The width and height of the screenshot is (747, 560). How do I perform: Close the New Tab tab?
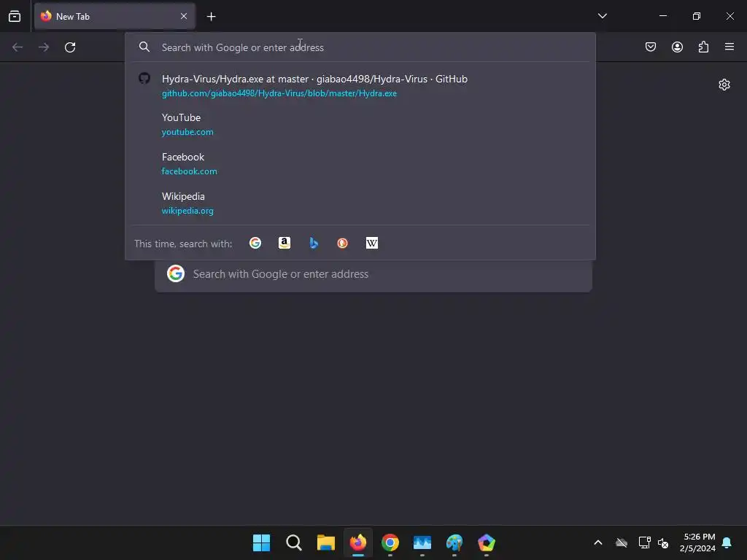click(x=184, y=16)
